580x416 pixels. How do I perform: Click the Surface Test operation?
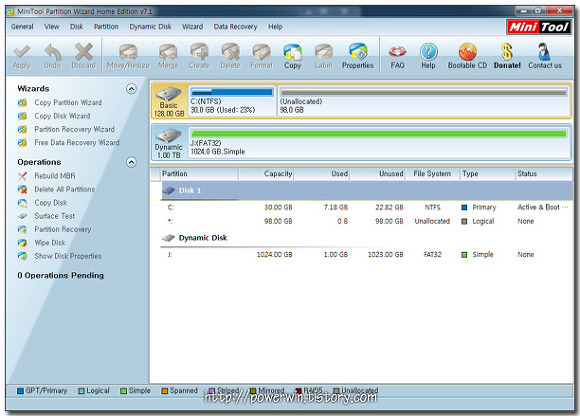click(55, 216)
